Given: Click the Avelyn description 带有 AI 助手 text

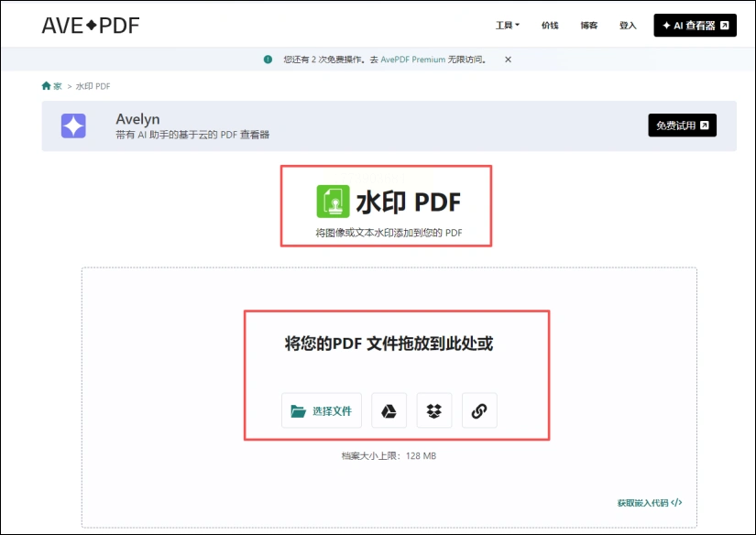Looking at the screenshot, I should (192, 135).
